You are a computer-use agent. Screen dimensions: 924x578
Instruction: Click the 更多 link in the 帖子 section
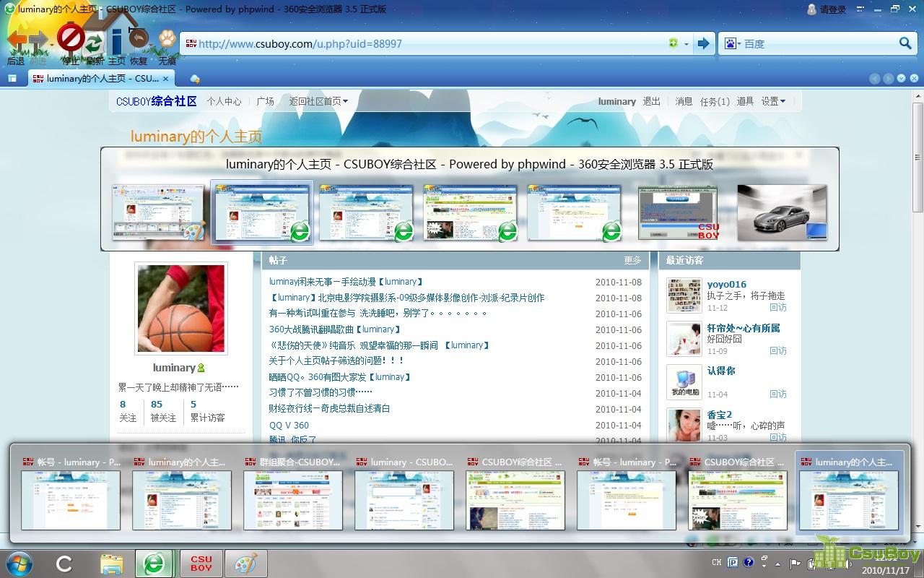632,260
